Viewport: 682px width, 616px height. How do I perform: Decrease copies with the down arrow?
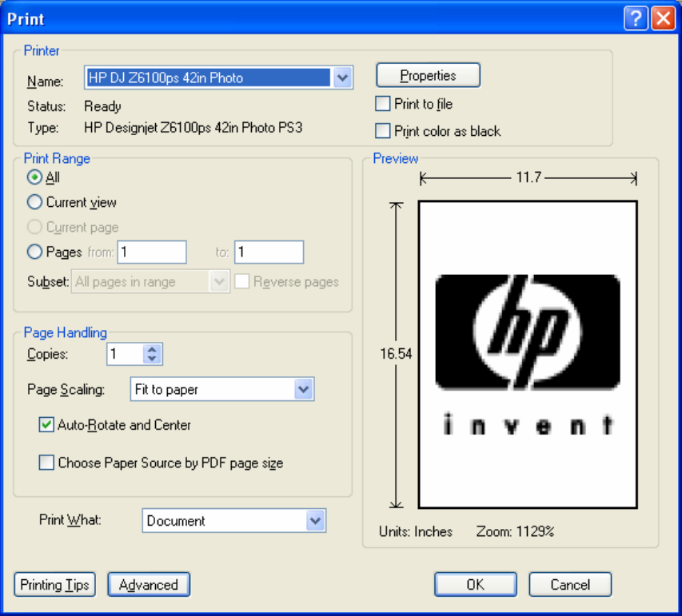tap(152, 359)
